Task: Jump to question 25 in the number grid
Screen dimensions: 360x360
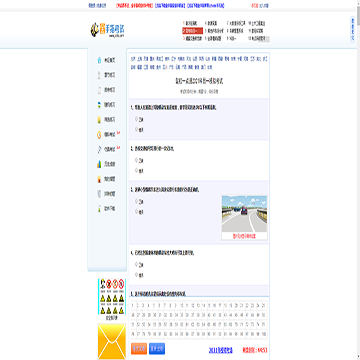Action: (x=264, y=305)
